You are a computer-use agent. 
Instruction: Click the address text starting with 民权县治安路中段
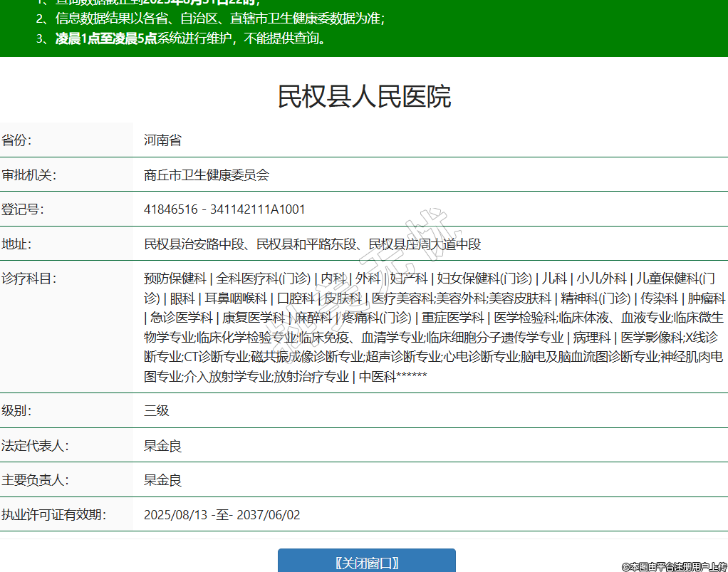pos(312,244)
